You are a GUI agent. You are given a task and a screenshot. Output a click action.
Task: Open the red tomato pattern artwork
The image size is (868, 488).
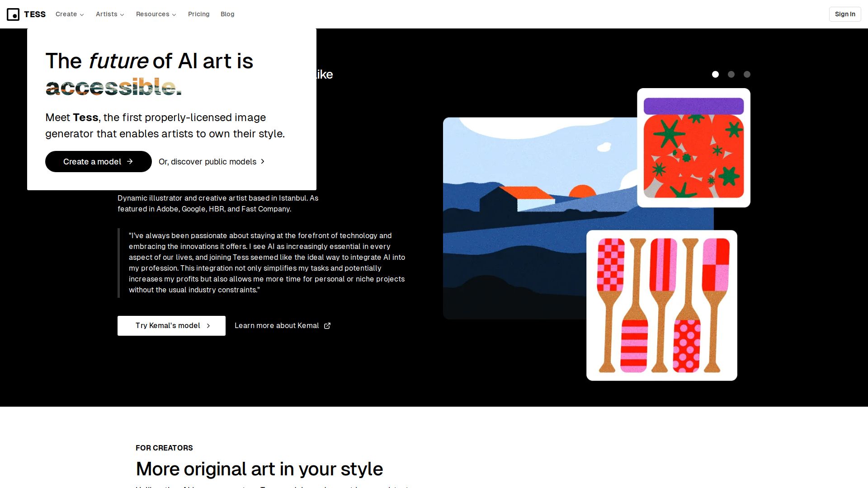point(693,148)
